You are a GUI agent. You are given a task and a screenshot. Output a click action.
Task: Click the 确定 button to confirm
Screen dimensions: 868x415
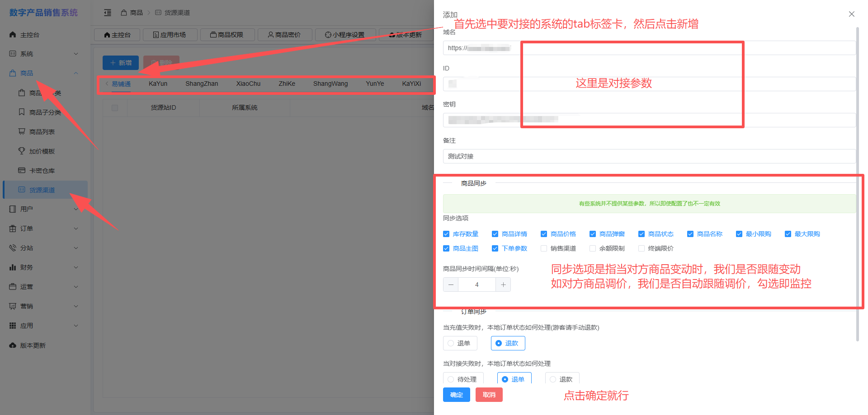(456, 395)
